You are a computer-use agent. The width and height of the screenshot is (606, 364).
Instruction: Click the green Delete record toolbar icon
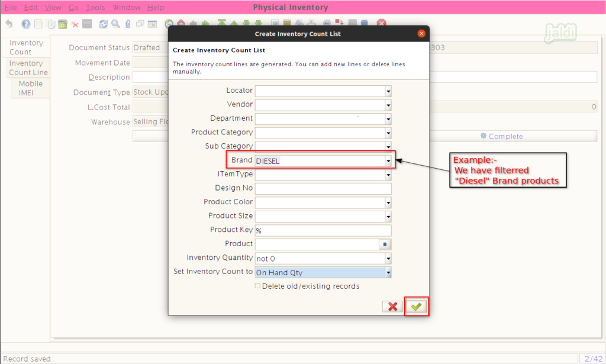click(x=63, y=24)
